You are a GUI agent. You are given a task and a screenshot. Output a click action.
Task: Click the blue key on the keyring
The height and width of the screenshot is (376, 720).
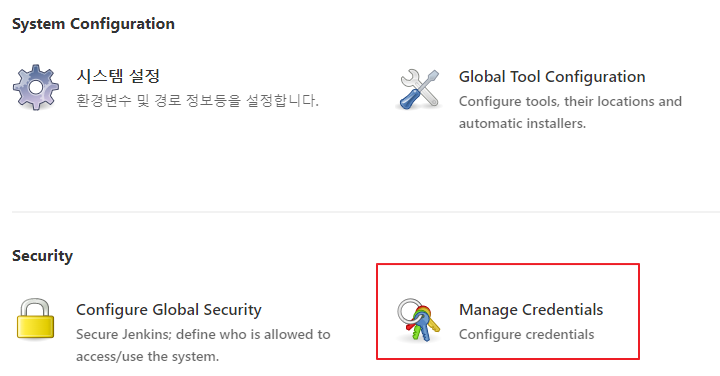pos(423,328)
